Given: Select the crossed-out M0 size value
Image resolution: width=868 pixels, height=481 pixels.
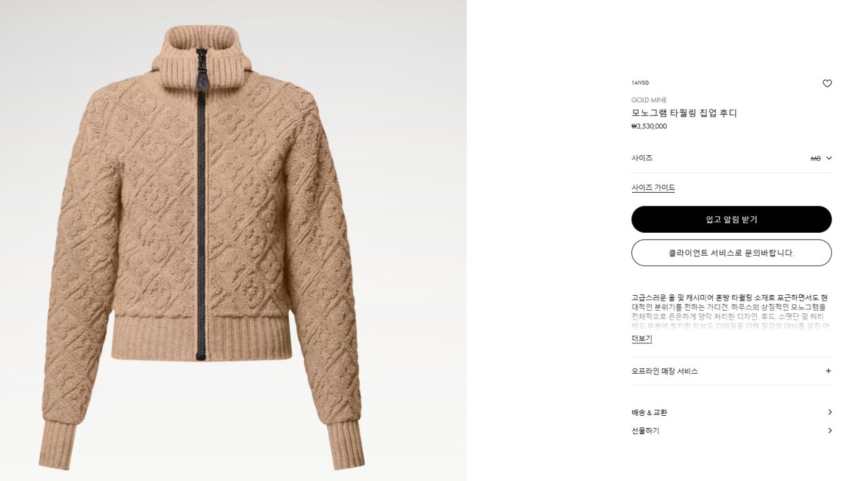Looking at the screenshot, I should 815,158.
